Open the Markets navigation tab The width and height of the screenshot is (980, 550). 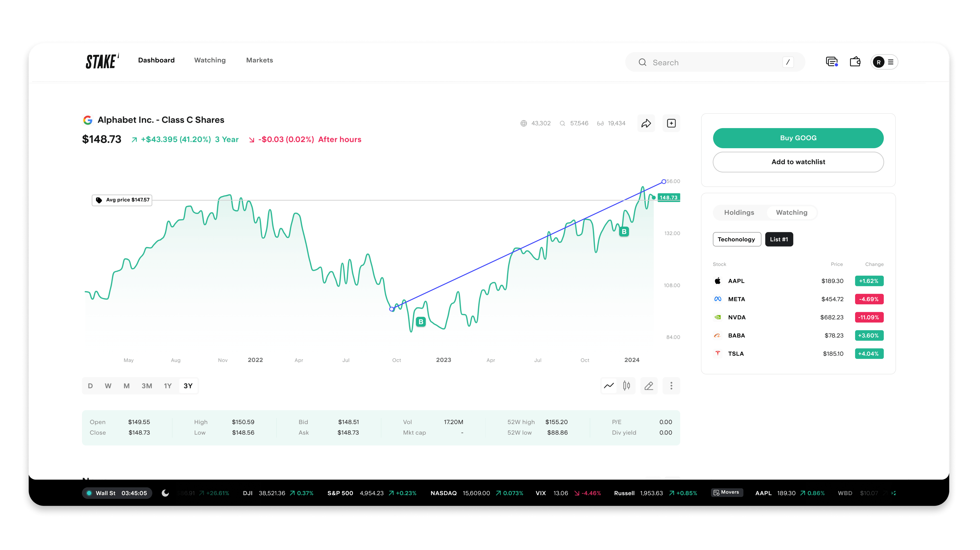tap(259, 60)
